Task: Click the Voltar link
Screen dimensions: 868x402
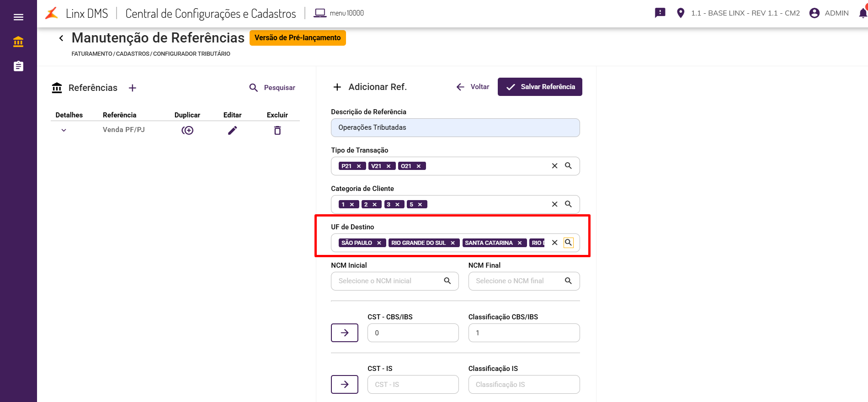Action: [473, 87]
